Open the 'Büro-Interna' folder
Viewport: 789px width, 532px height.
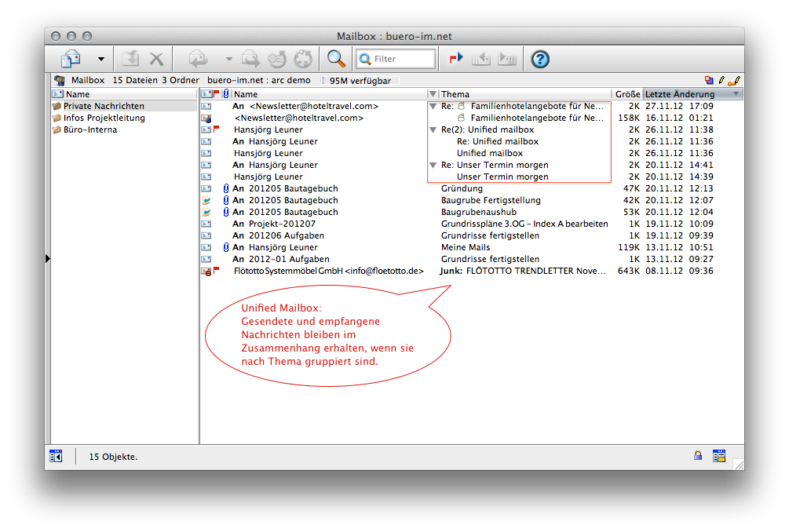coord(89,129)
